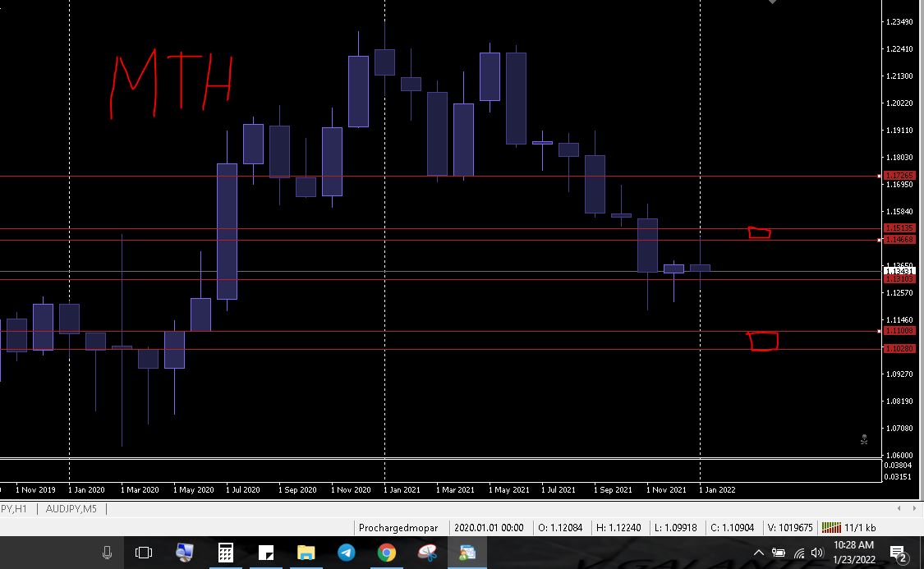Click the 1 May 2021 time axis label
Viewport: 924px width, 569px height.
pos(508,489)
